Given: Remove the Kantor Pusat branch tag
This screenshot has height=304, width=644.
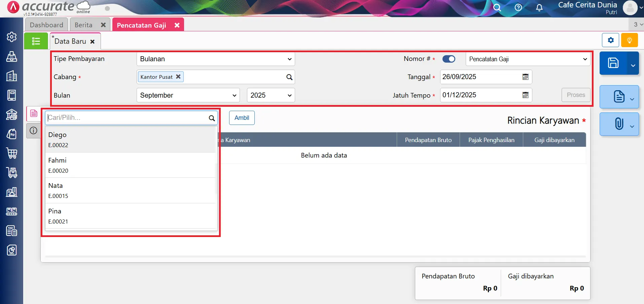Looking at the screenshot, I should (x=178, y=77).
